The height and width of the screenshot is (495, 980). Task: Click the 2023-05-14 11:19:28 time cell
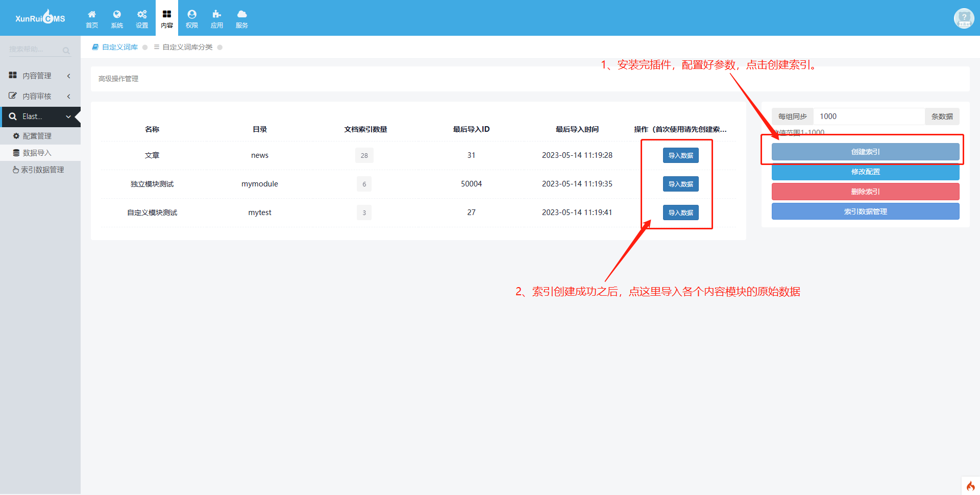[577, 155]
